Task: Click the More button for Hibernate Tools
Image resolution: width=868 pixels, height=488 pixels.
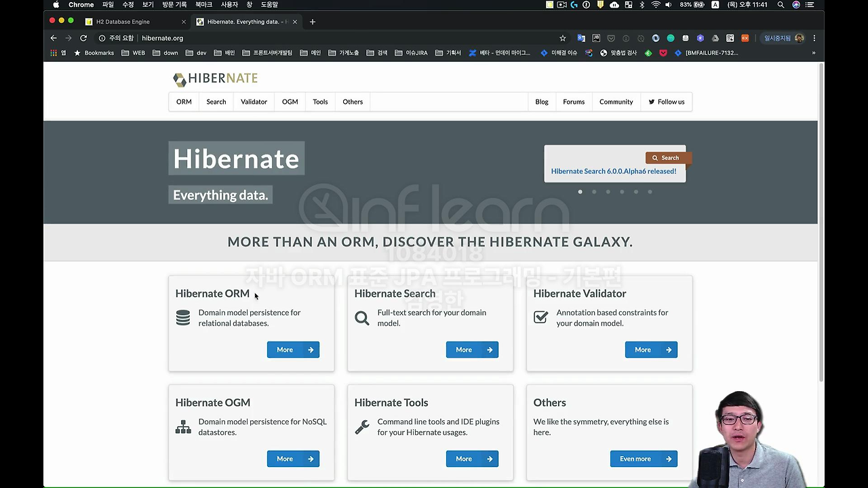Action: (x=472, y=459)
